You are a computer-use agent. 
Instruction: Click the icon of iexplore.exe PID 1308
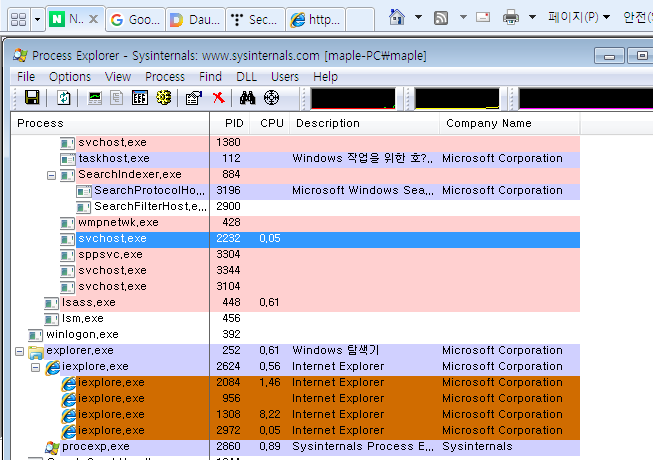pos(69,415)
